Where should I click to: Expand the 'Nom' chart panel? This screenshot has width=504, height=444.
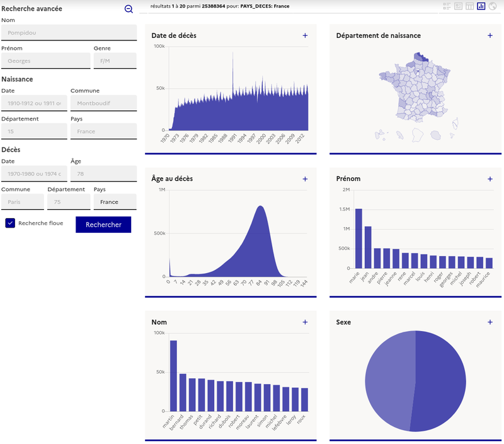pyautogui.click(x=305, y=322)
